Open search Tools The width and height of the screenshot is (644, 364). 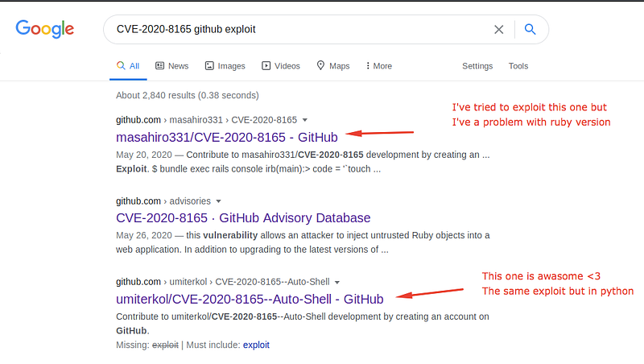(x=518, y=66)
